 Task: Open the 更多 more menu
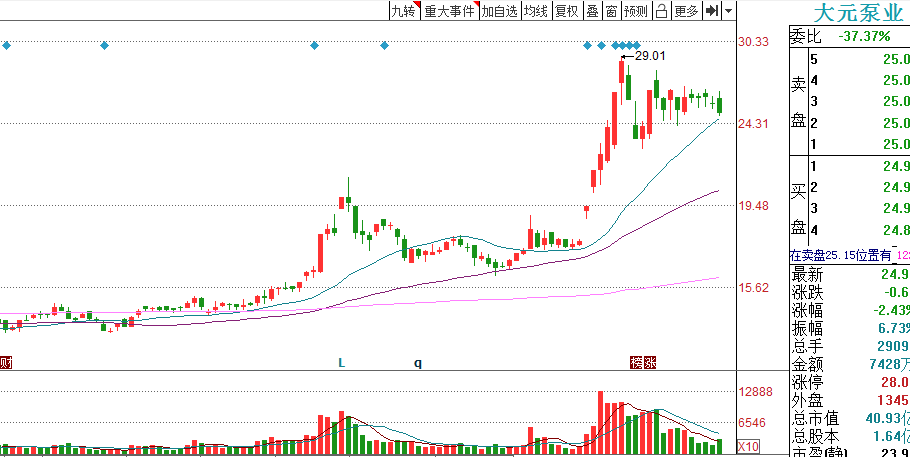pos(686,10)
